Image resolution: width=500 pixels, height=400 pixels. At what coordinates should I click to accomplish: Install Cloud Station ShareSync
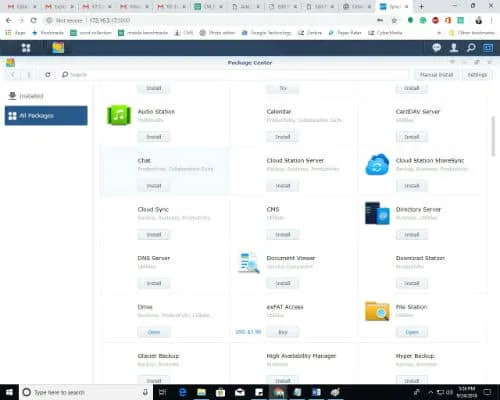click(x=412, y=186)
